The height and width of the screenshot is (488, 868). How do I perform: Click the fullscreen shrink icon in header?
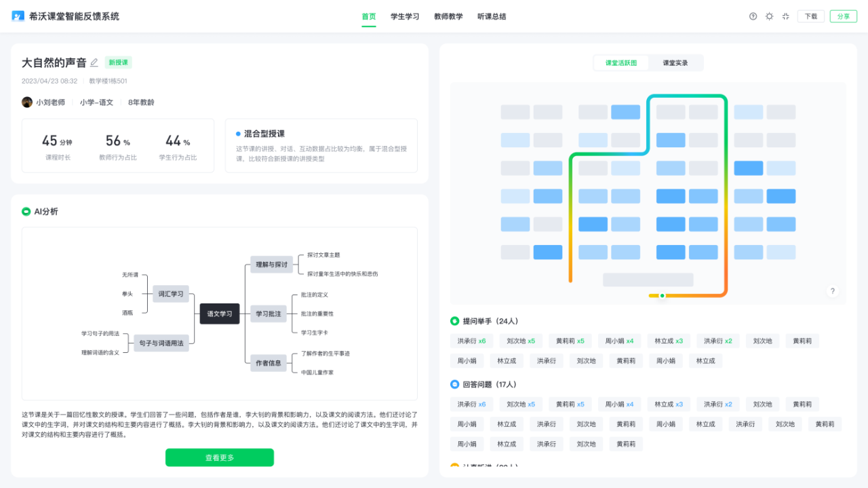click(785, 16)
